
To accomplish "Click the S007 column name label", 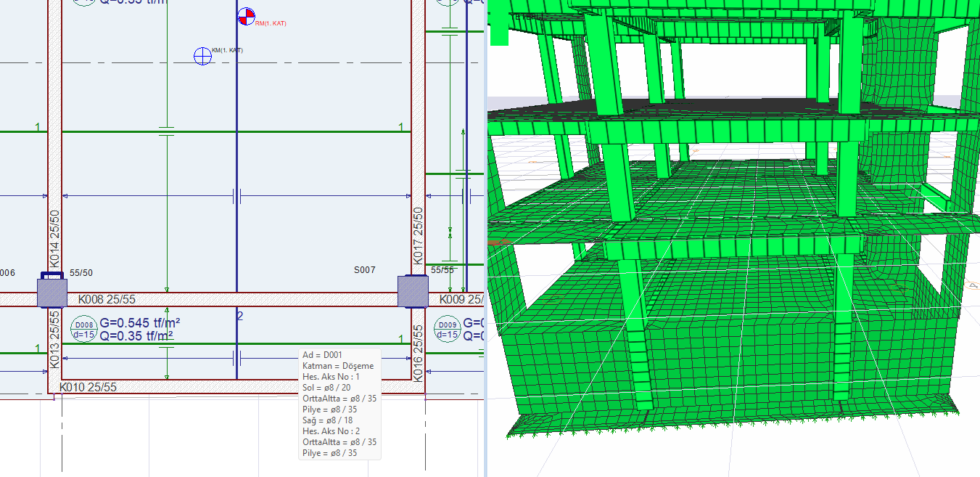I will point(365,270).
